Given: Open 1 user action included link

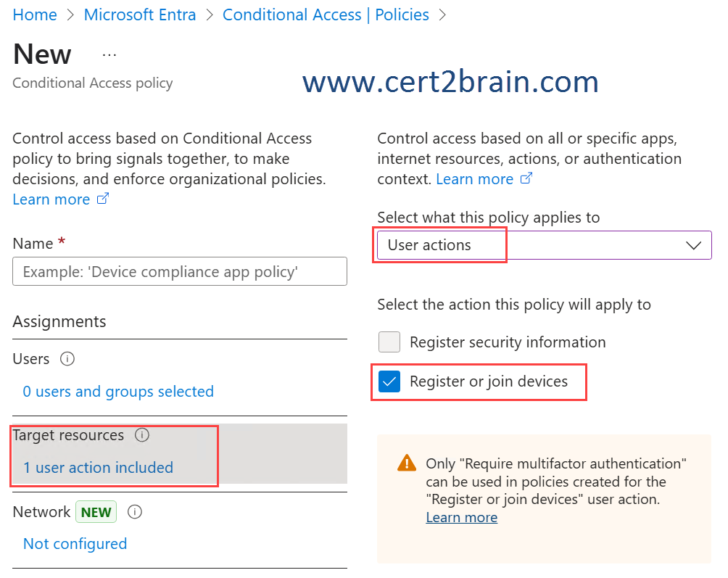Looking at the screenshot, I should [98, 468].
